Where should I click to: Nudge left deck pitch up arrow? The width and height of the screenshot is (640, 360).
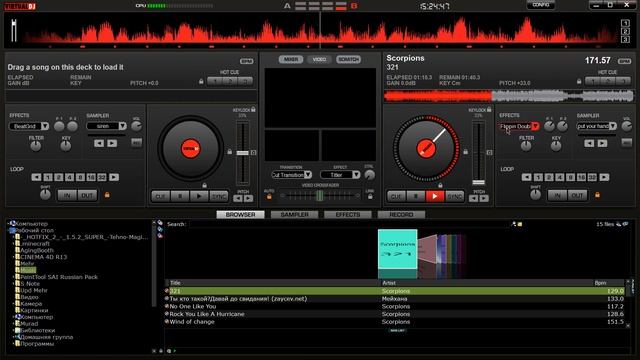[x=249, y=198]
